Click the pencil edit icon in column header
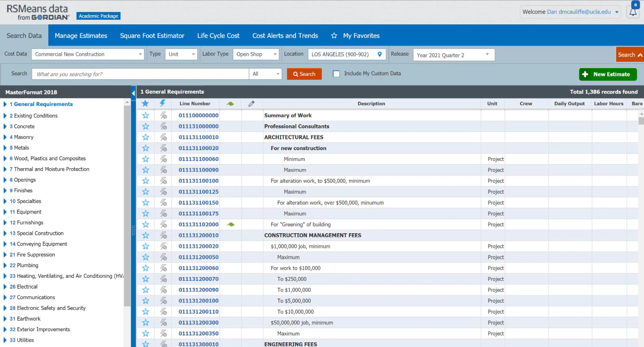 [251, 104]
